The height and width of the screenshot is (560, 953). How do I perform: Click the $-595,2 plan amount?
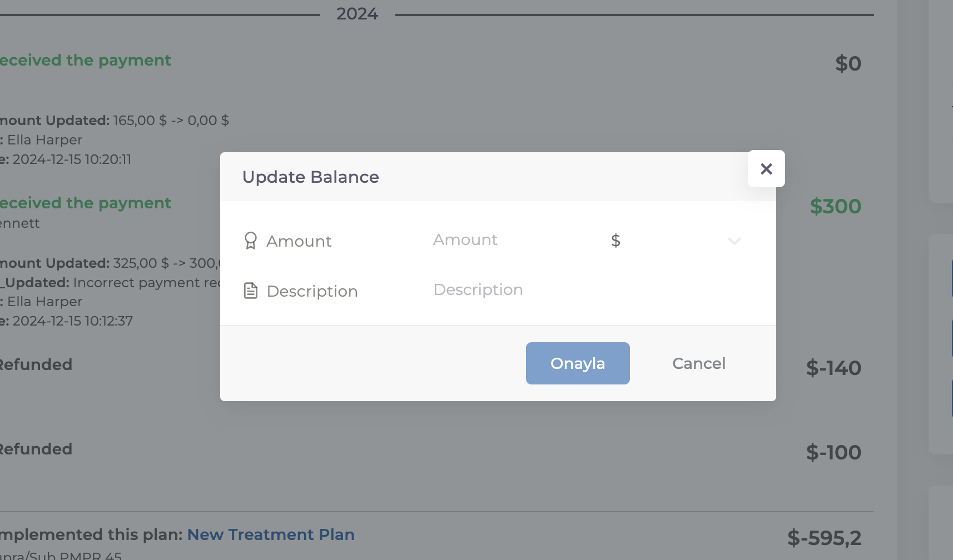coord(824,538)
